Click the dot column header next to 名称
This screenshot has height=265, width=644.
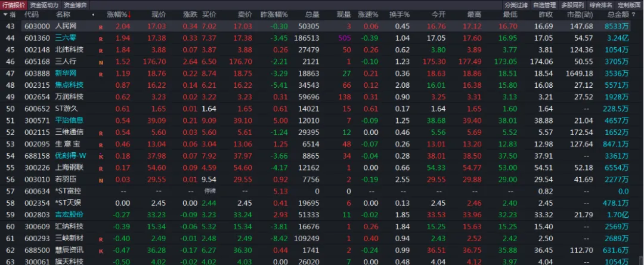[x=93, y=15]
